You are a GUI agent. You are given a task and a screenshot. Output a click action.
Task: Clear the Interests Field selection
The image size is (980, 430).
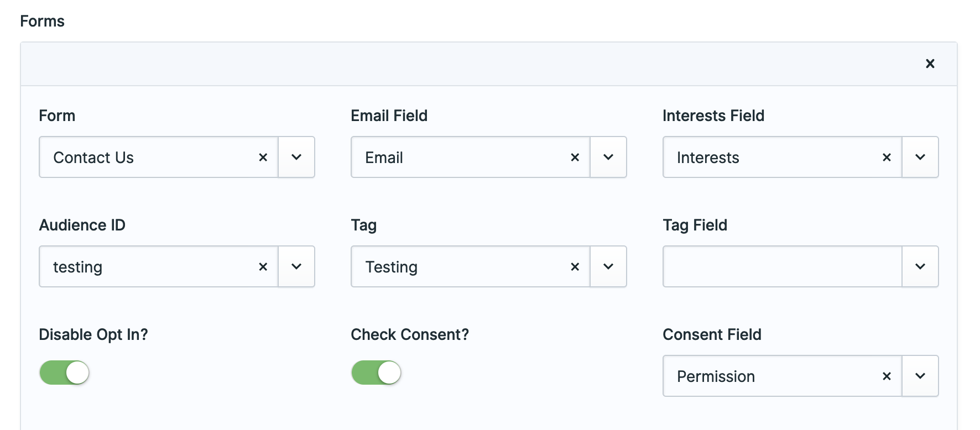point(887,158)
